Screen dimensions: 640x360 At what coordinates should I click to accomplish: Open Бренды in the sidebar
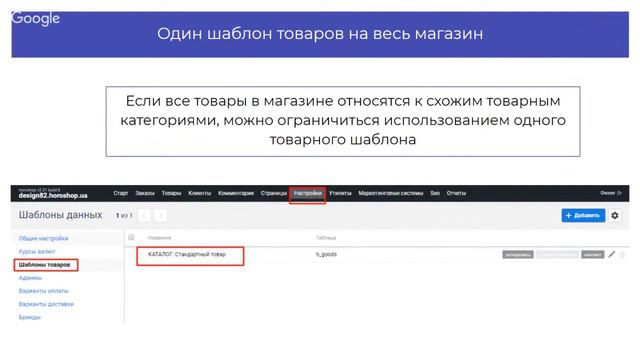click(x=29, y=317)
